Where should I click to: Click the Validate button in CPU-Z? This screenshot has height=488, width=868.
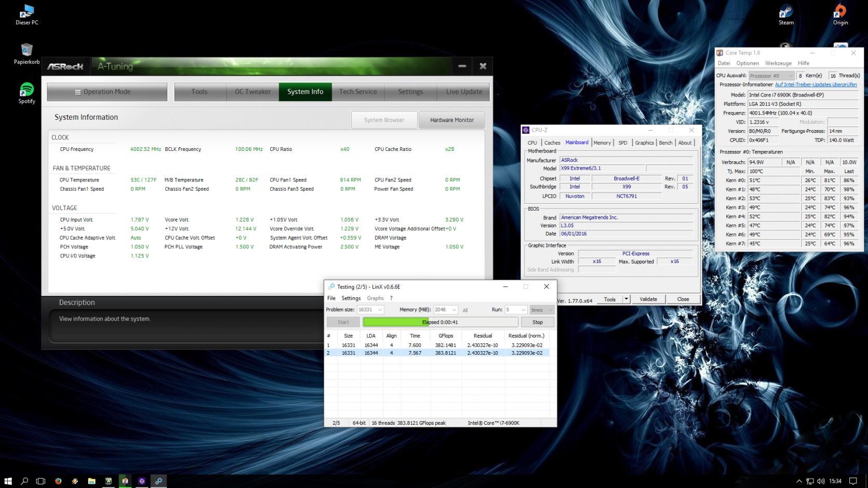pos(648,299)
